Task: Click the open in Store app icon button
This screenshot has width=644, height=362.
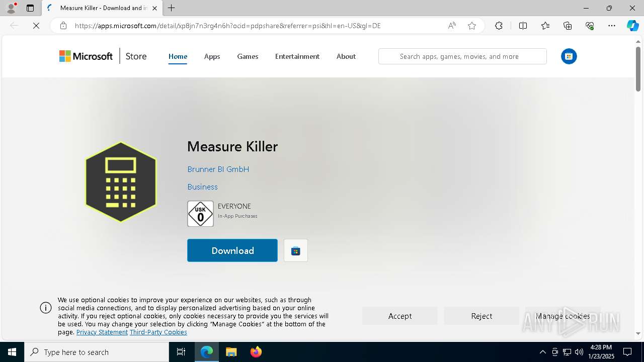Action: coord(296,250)
